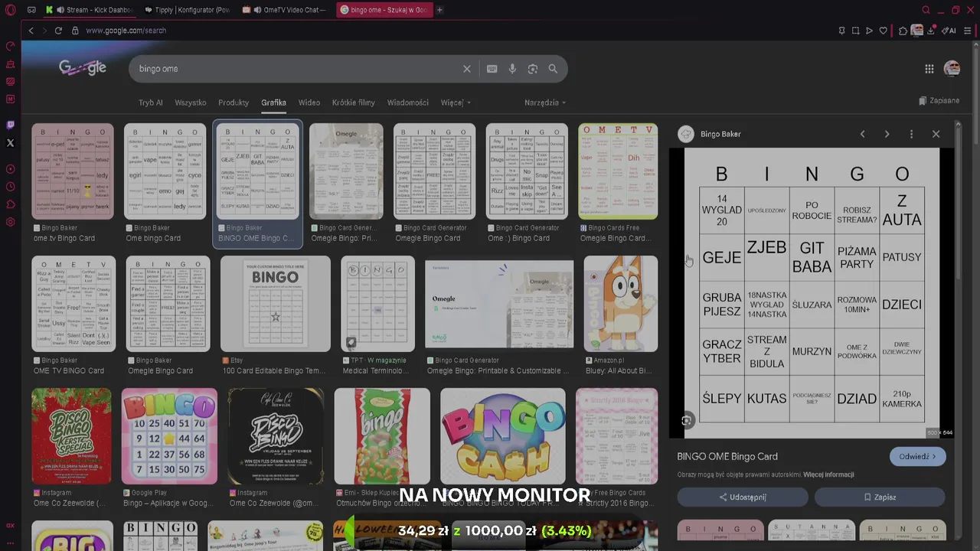This screenshot has width=980, height=551.
Task: Search by image with Lens icon
Action: coord(533,69)
